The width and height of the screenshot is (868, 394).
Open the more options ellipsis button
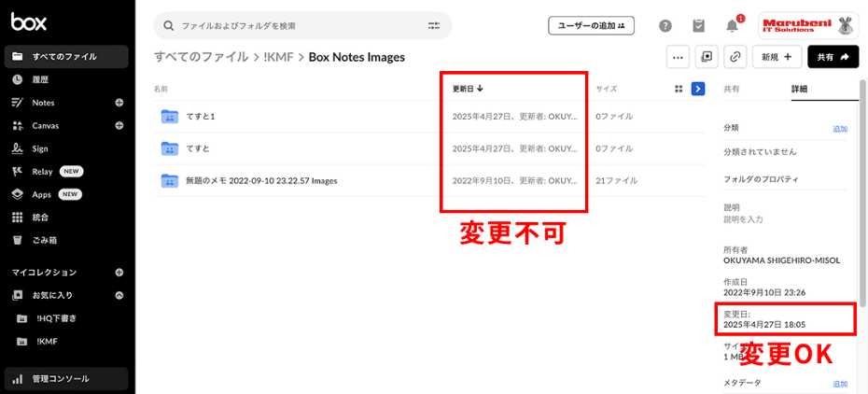click(678, 57)
